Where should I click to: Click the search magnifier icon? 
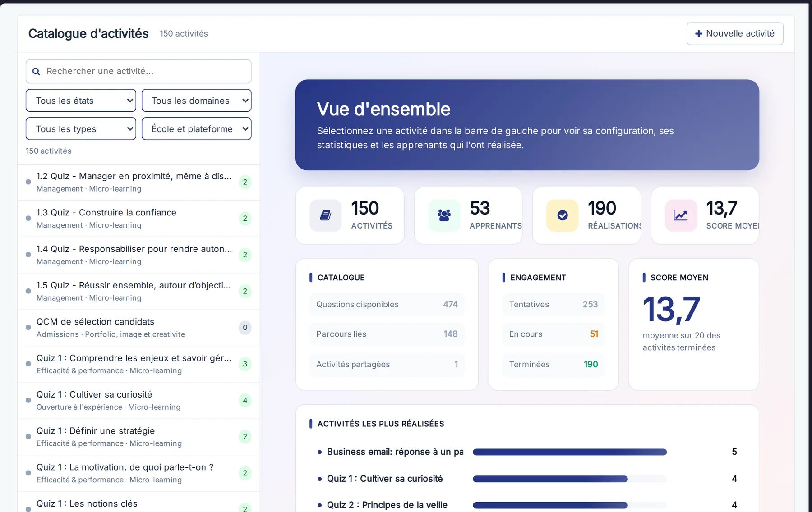pos(37,71)
